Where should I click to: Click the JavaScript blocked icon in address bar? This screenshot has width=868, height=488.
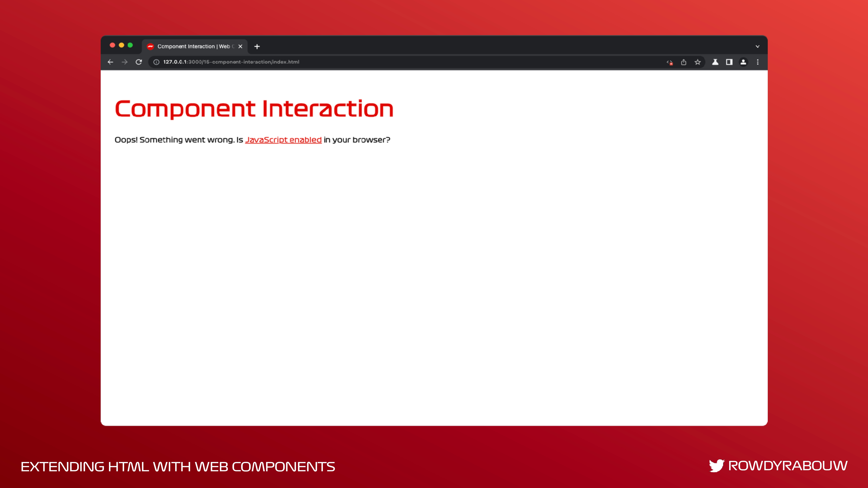pyautogui.click(x=669, y=62)
